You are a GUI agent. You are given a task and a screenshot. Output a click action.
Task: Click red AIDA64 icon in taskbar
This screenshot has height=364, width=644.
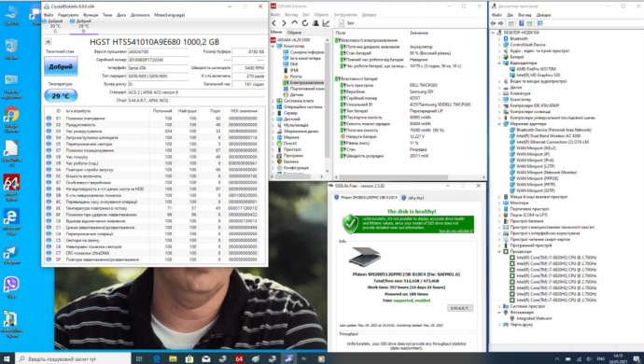pyautogui.click(x=239, y=358)
